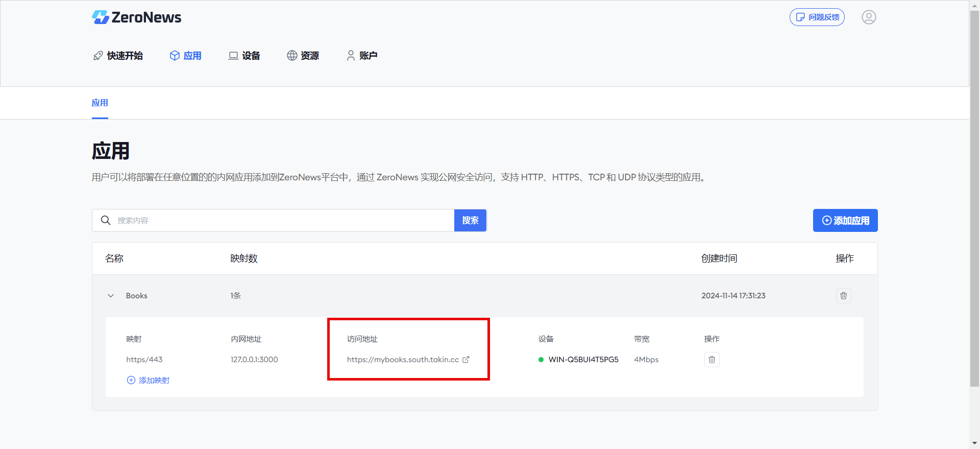The height and width of the screenshot is (449, 980).
Task: Delete the Books application via trash icon
Action: [844, 296]
